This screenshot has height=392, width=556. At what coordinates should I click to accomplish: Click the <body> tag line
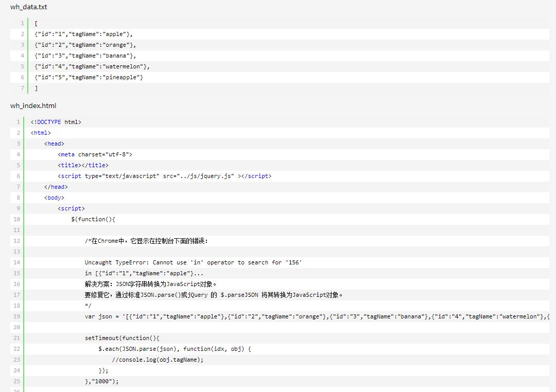(x=54, y=198)
